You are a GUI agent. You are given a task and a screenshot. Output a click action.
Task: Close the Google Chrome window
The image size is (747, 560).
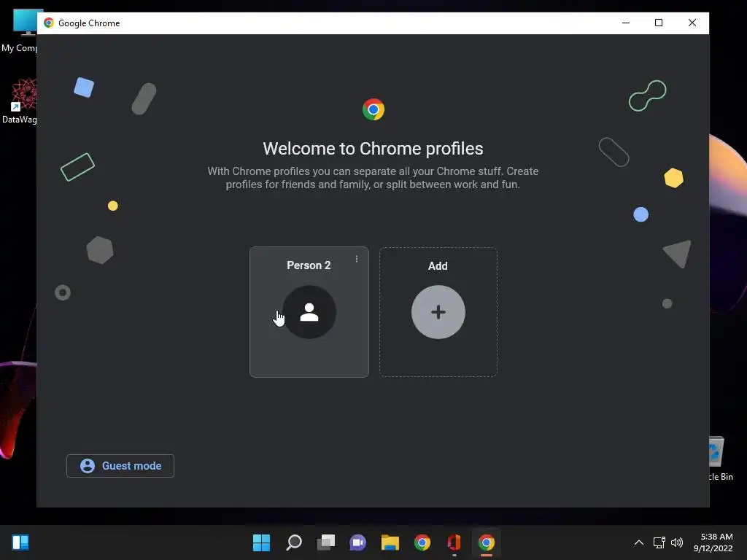tap(692, 23)
